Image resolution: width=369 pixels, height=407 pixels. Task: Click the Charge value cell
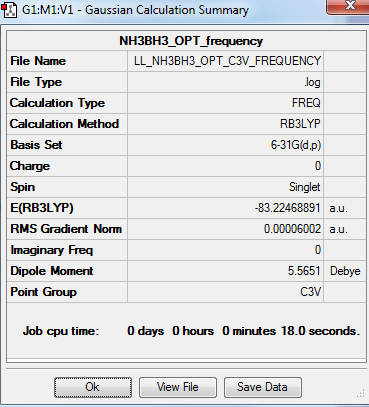(225, 166)
